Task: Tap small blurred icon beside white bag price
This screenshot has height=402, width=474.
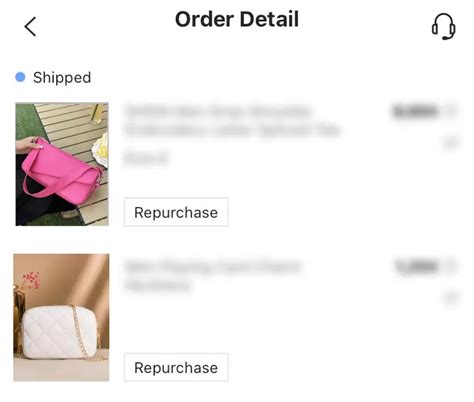Action: [x=451, y=266]
